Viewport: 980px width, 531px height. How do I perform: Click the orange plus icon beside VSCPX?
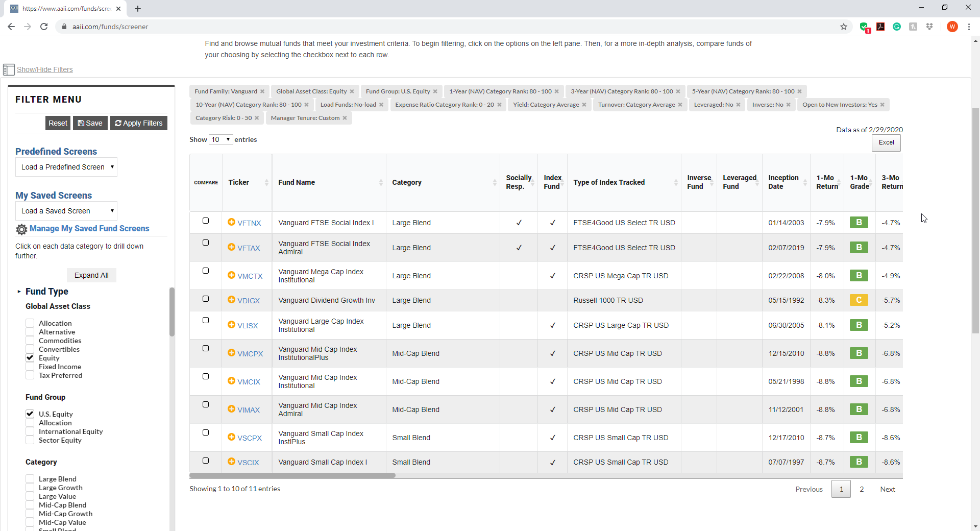[x=231, y=437]
